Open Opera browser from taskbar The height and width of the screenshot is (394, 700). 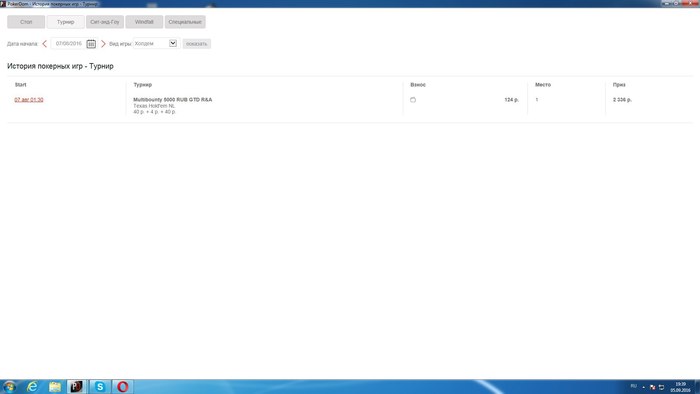click(122, 386)
